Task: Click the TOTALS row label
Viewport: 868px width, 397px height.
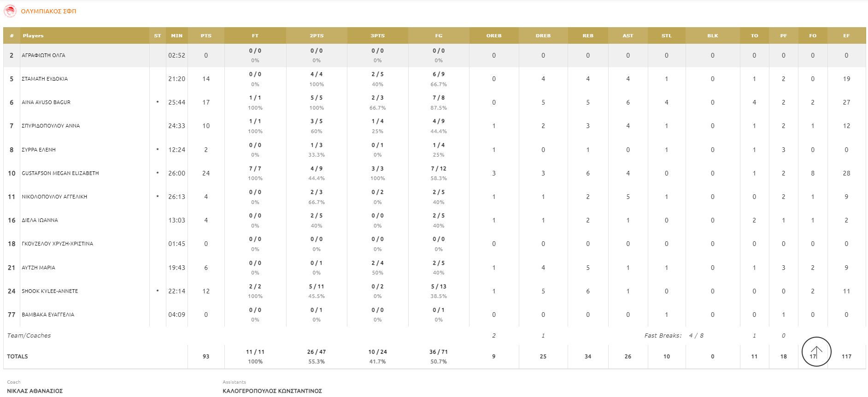Action: pos(18,356)
